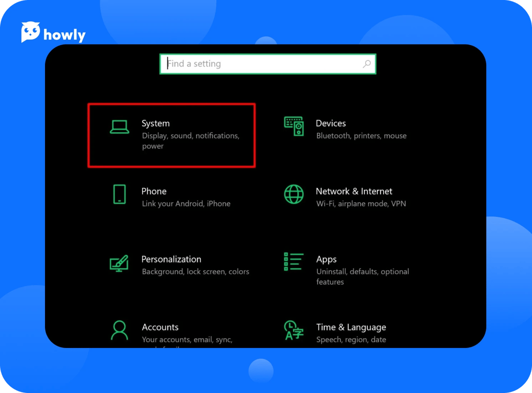Click the Apps list icon
Image resolution: width=532 pixels, height=393 pixels.
pos(294,261)
